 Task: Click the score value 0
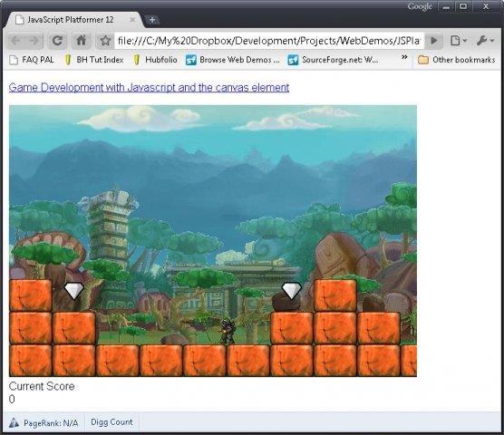coord(12,400)
